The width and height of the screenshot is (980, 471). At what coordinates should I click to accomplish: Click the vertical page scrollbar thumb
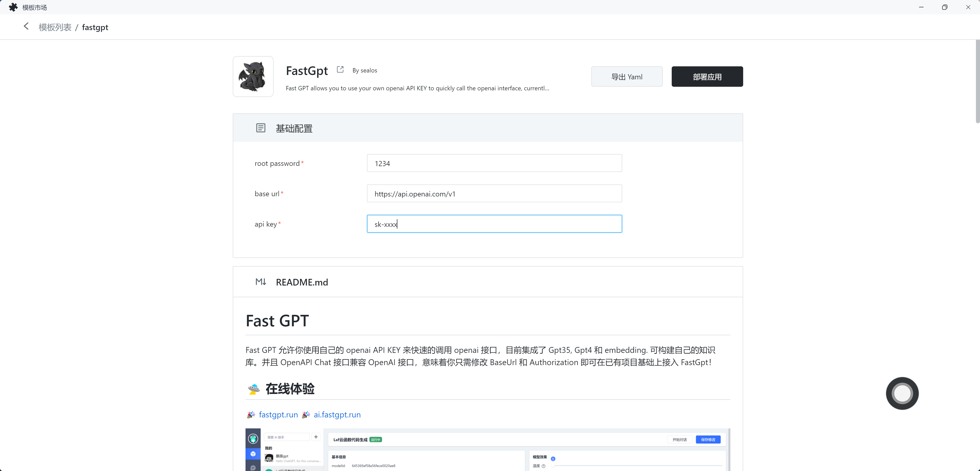pyautogui.click(x=977, y=82)
